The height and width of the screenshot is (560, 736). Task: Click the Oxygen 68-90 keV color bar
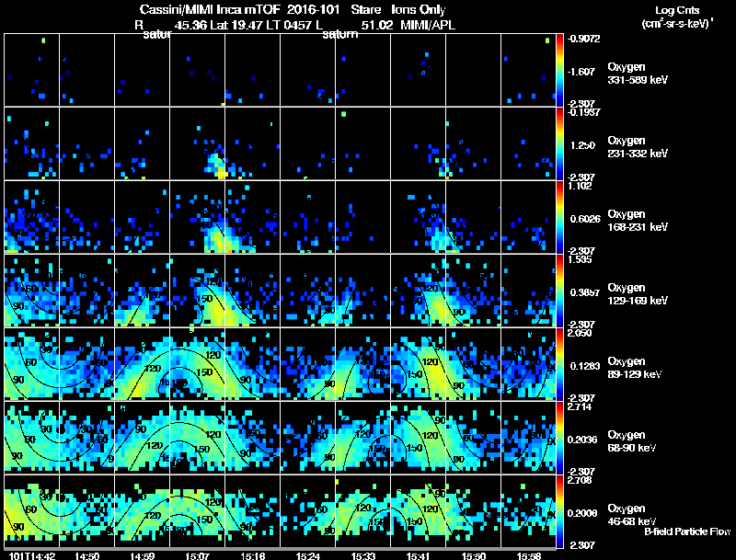point(559,438)
